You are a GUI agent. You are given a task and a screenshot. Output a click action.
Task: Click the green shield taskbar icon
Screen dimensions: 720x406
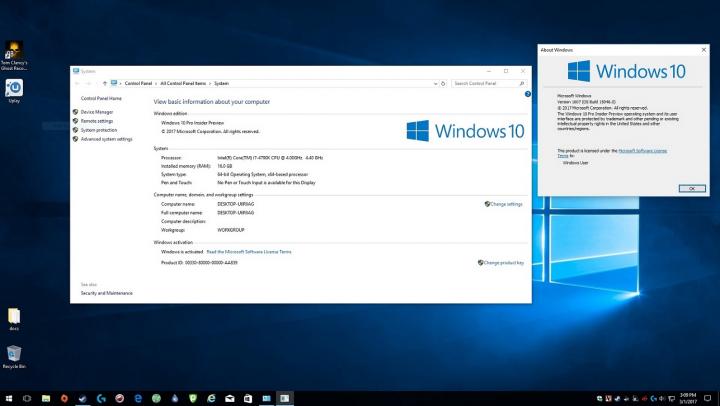(x=193, y=398)
